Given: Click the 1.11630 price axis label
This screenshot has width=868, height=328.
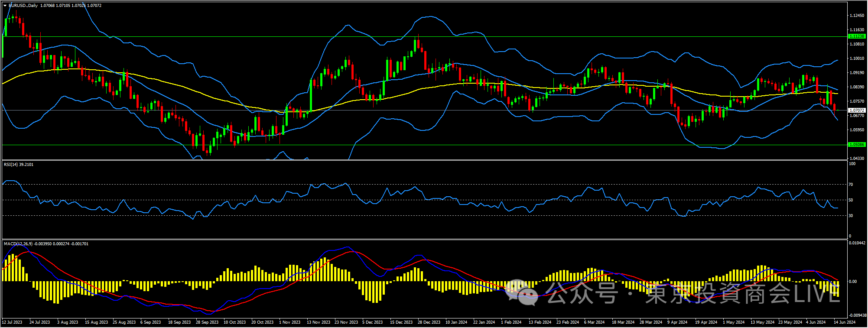Looking at the screenshot, I should pyautogui.click(x=857, y=30).
